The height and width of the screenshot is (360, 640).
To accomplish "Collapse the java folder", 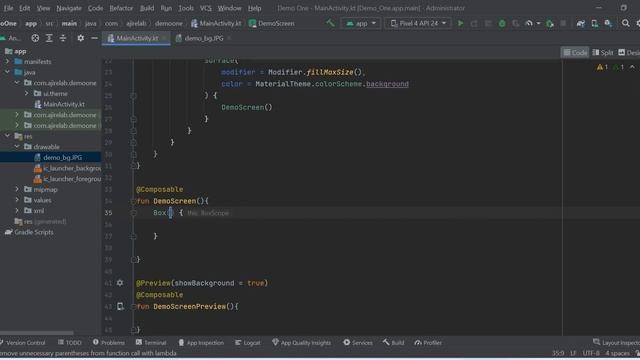I will click(7, 72).
